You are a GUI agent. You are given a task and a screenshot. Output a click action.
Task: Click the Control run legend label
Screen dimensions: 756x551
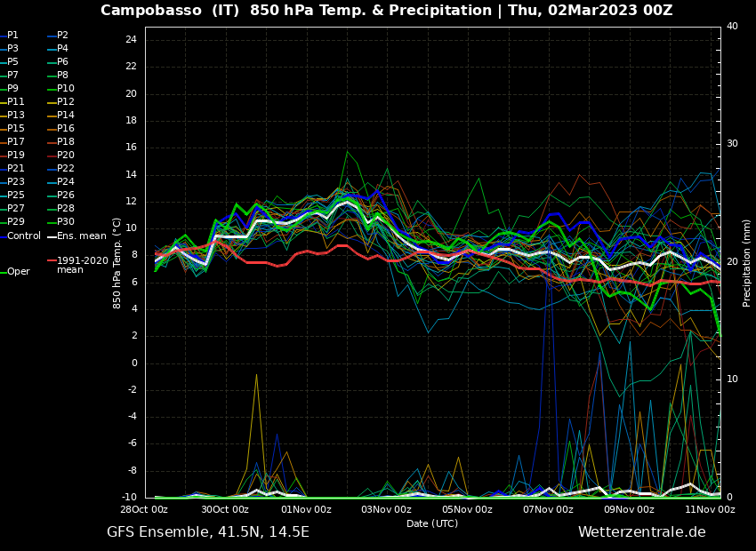[x=24, y=236]
